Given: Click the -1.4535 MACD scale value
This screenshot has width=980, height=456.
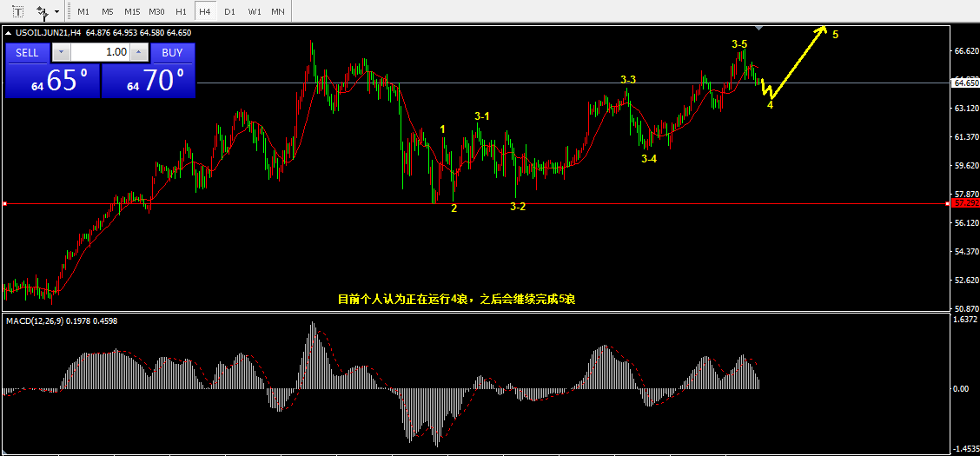Looking at the screenshot, I should click(964, 448).
